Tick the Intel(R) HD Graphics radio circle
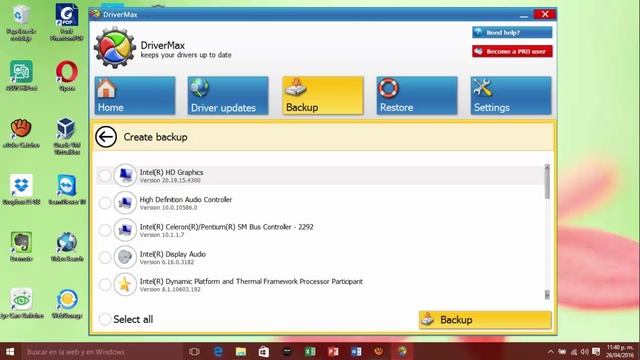Image resolution: width=640 pixels, height=360 pixels. 105,176
